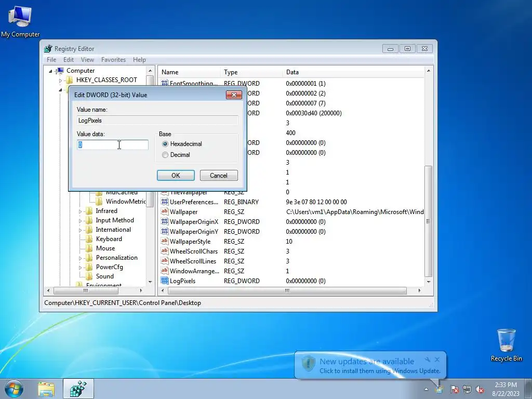This screenshot has height=399, width=532.
Task: Expand the Input Method key
Action: pos(80,221)
